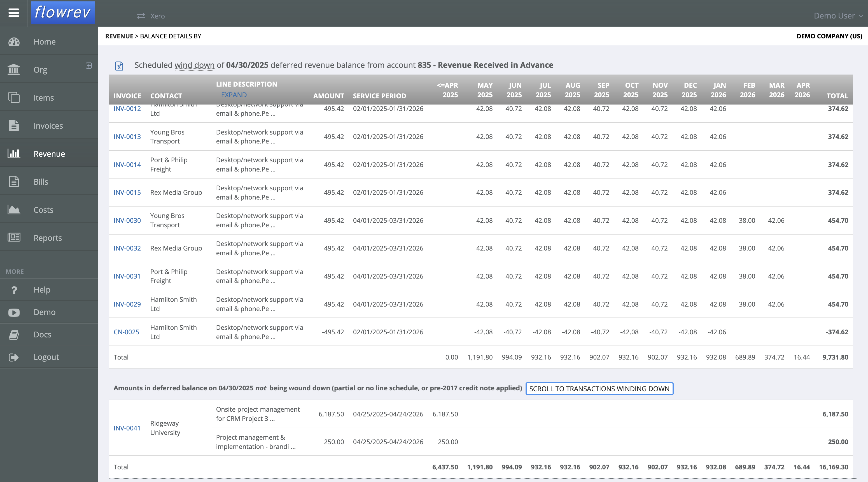Viewport: 868px width, 482px height.
Task: Click the EXPAND line description link
Action: click(x=234, y=95)
